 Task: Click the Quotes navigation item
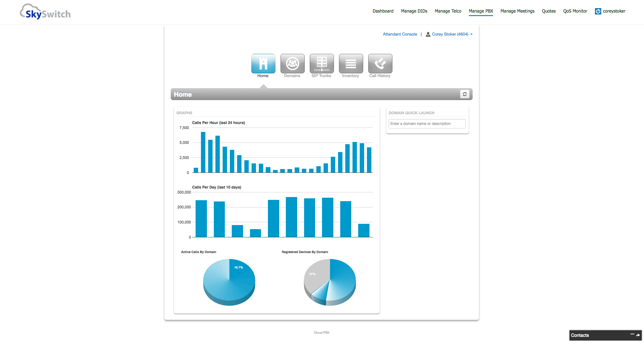548,11
